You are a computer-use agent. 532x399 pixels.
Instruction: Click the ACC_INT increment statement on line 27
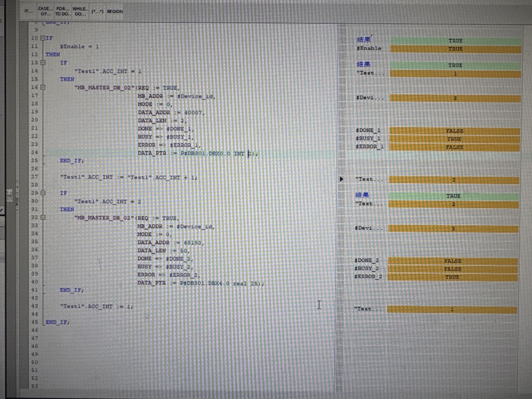pyautogui.click(x=128, y=177)
